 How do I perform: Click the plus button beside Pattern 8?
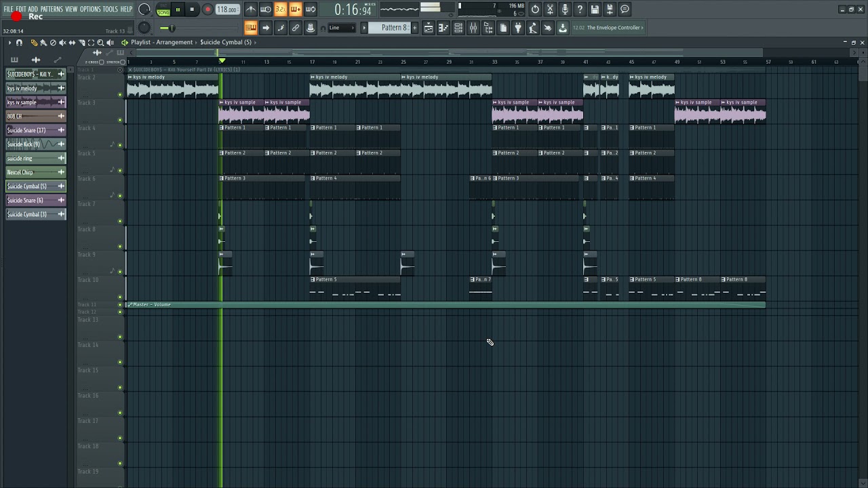pyautogui.click(x=414, y=28)
